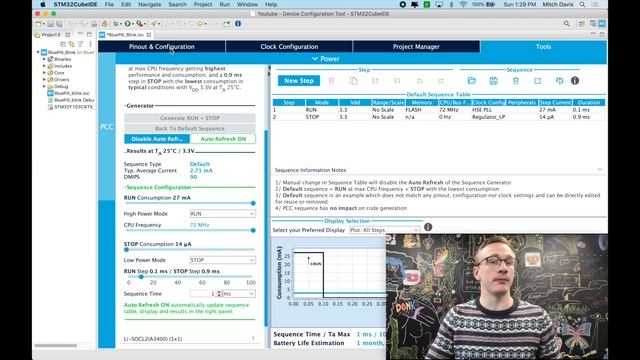This screenshot has width=640, height=360.
Task: Expand the Binaries folder
Action: pyautogui.click(x=44, y=59)
